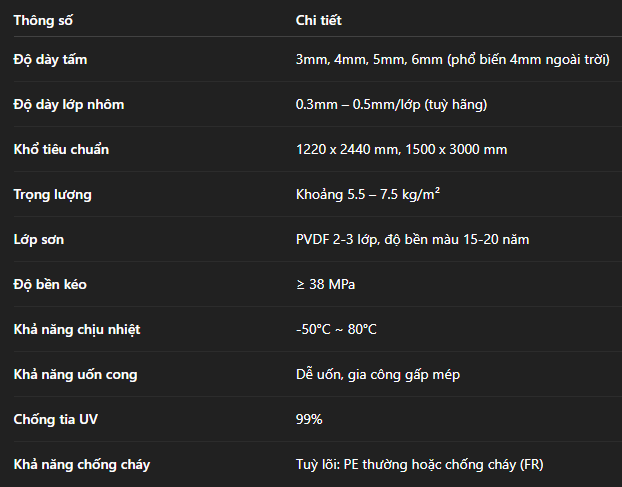622x487 pixels.
Task: Select the "Trọng lượng" row label
Action: (52, 194)
